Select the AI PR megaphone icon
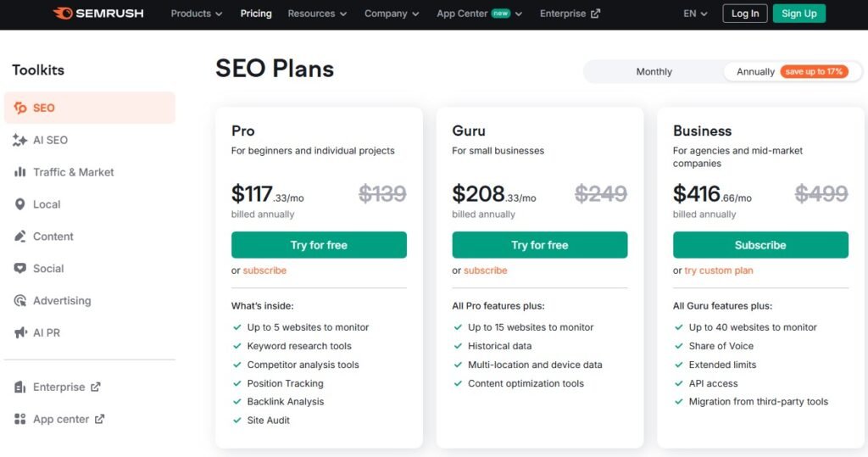Image resolution: width=868 pixels, height=457 pixels. click(x=20, y=333)
